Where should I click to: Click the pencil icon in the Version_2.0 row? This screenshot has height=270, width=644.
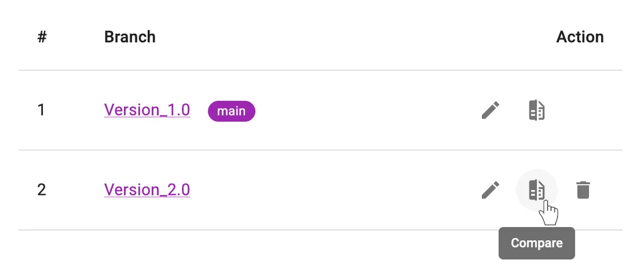click(490, 190)
